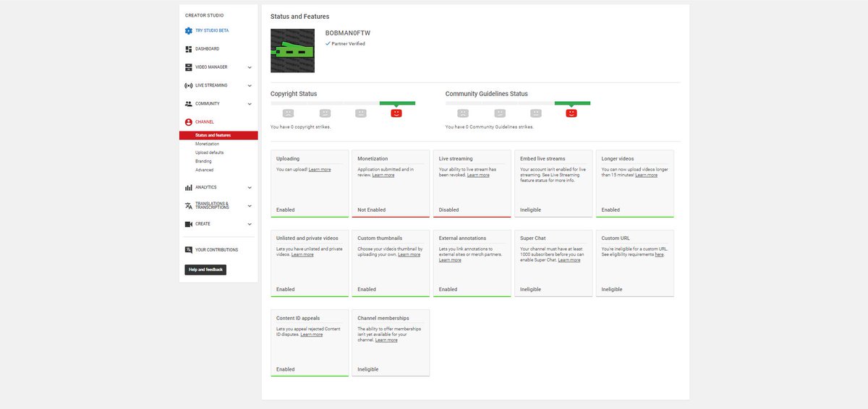Click the Help and feedback button

205,270
